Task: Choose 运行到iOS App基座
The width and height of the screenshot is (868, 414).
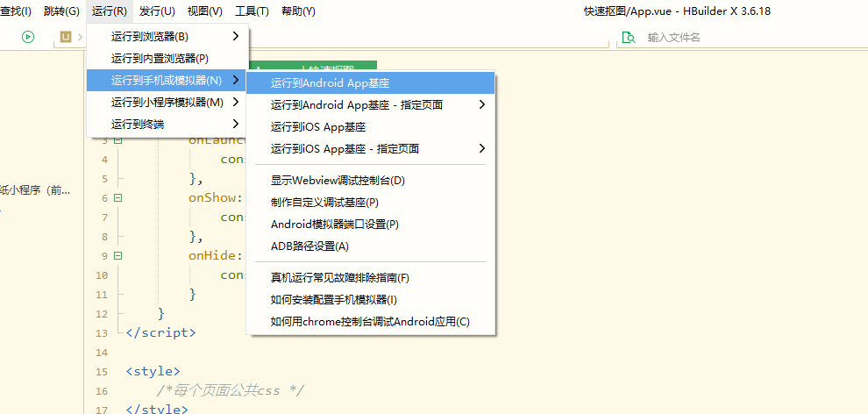Action: click(x=370, y=127)
